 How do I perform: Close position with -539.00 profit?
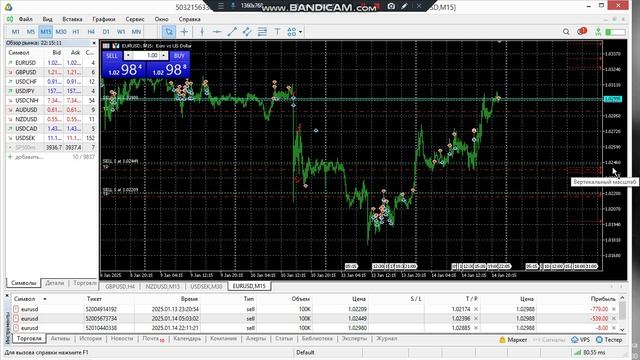point(614,318)
